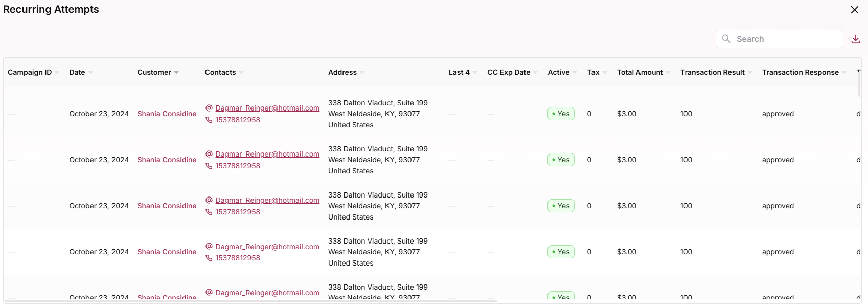Click the phone icon in first row
868x307 pixels.
click(209, 120)
